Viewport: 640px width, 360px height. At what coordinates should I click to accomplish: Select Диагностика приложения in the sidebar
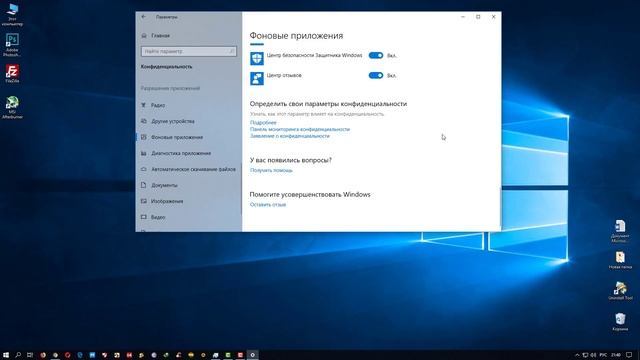(189, 153)
